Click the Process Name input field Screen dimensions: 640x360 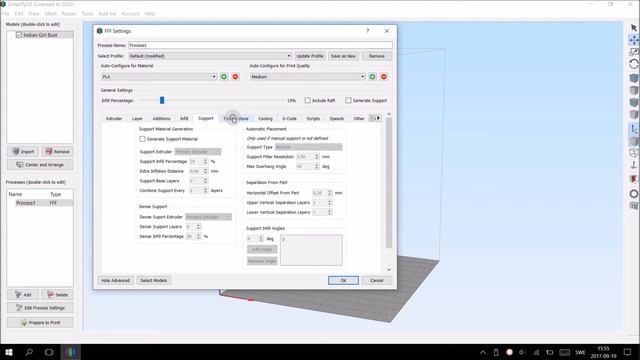(x=260, y=45)
